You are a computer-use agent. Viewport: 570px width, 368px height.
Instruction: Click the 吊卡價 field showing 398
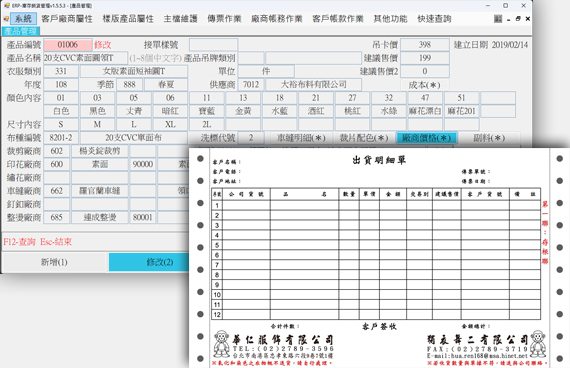click(x=425, y=45)
